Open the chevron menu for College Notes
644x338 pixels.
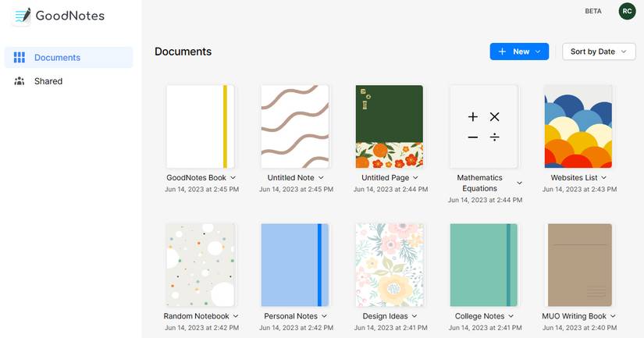tap(511, 316)
